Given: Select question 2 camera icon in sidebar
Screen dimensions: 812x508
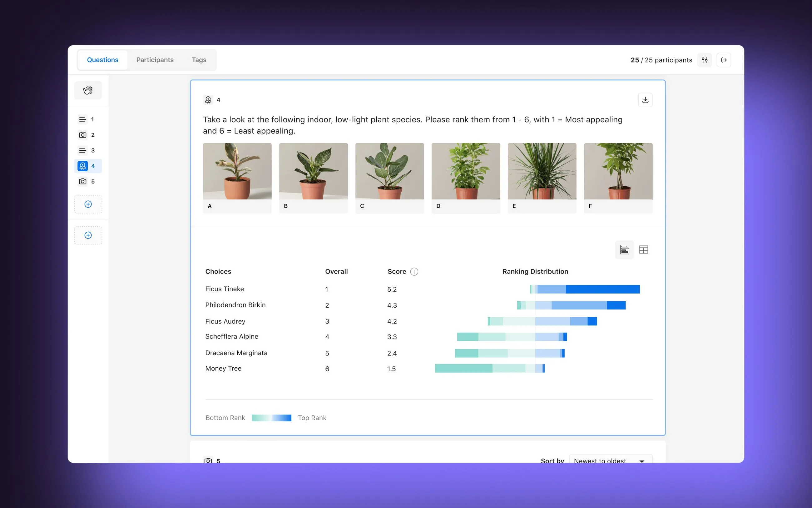Looking at the screenshot, I should click(82, 135).
